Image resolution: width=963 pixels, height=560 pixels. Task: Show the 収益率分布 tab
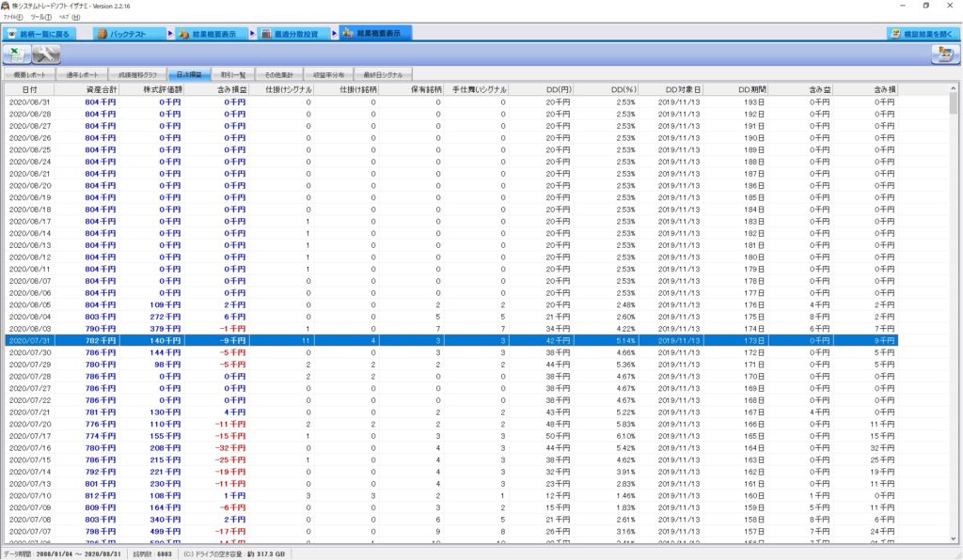click(x=329, y=73)
